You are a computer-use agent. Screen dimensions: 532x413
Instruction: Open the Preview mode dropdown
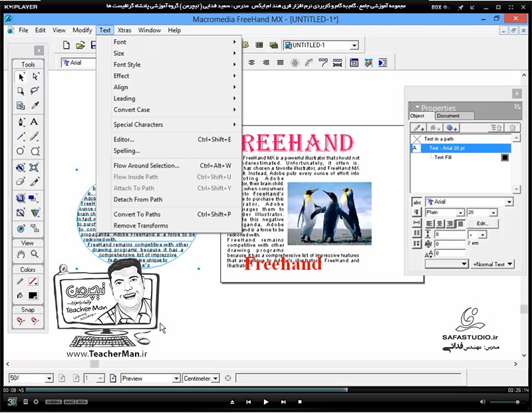coord(176,378)
